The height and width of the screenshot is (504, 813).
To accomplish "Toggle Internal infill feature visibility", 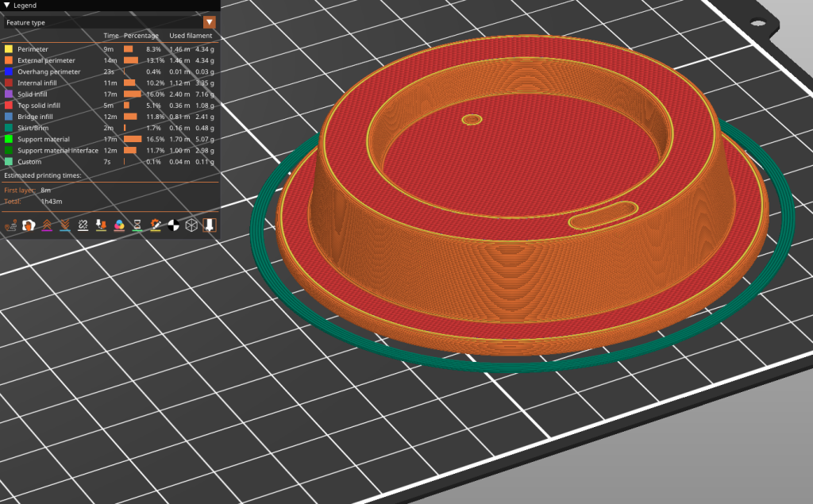I will pos(37,83).
